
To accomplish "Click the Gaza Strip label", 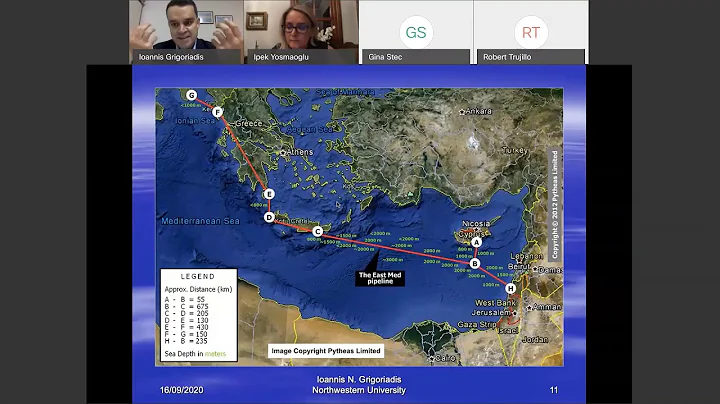I will [x=477, y=325].
